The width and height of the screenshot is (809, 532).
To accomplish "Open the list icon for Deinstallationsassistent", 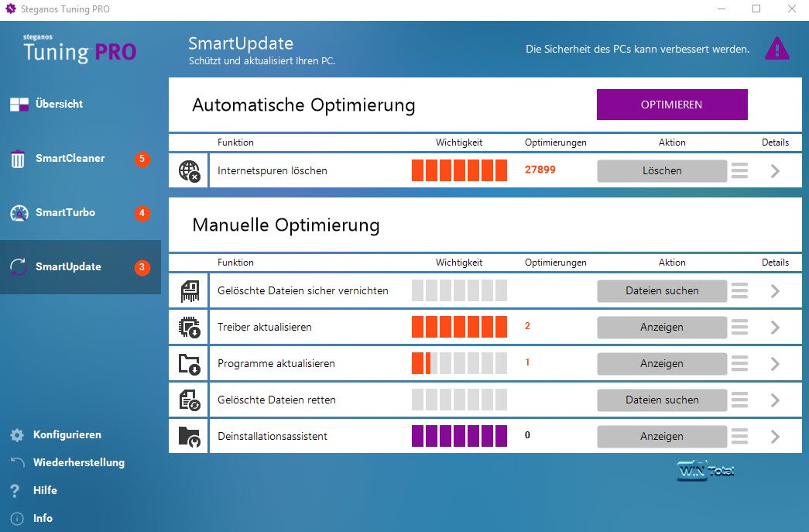I will pyautogui.click(x=739, y=437).
